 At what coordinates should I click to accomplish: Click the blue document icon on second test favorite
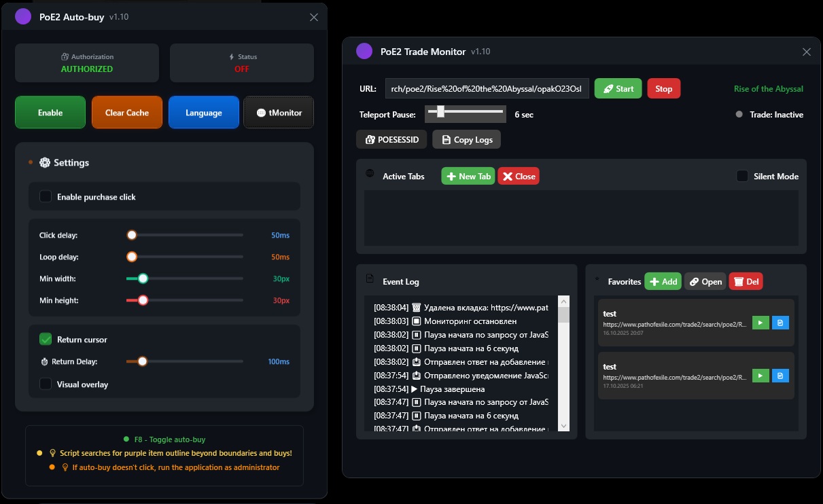tap(780, 375)
